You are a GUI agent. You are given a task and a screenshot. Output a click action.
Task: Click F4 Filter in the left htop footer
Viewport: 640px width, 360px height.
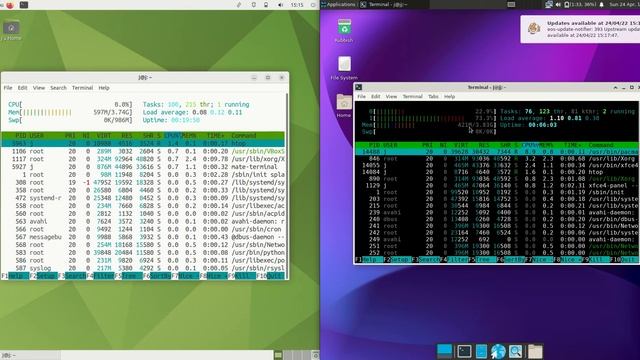pyautogui.click(x=100, y=276)
